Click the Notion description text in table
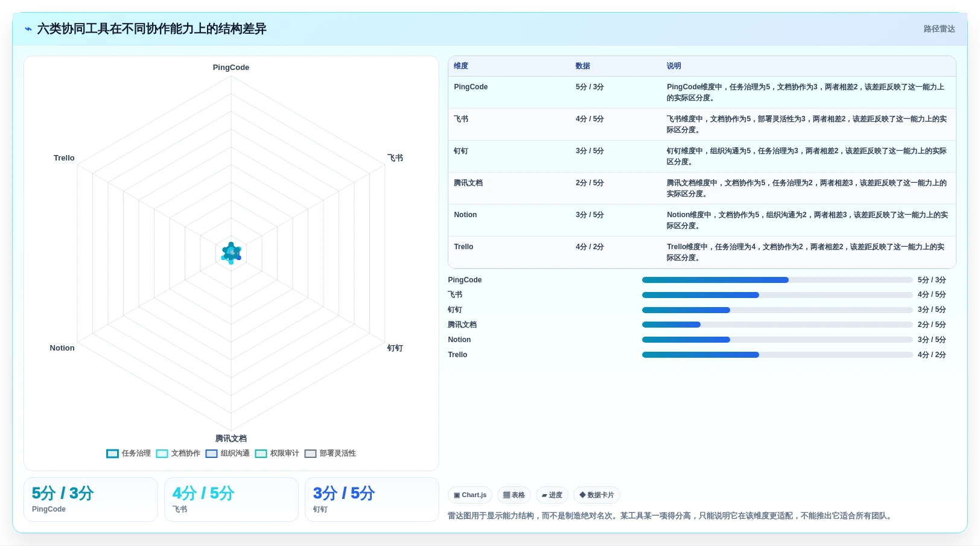The height and width of the screenshot is (546, 980). tap(807, 220)
